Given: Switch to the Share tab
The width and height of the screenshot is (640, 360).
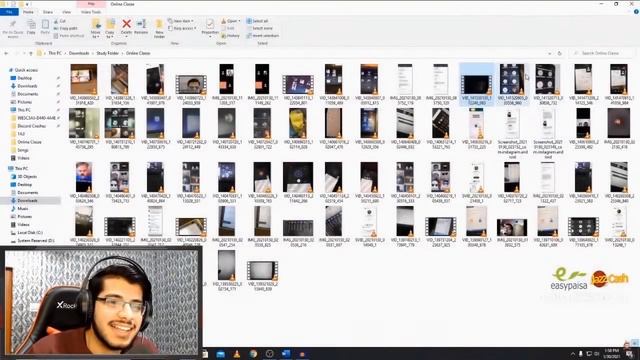Looking at the screenshot, I should pyautogui.click(x=48, y=12).
